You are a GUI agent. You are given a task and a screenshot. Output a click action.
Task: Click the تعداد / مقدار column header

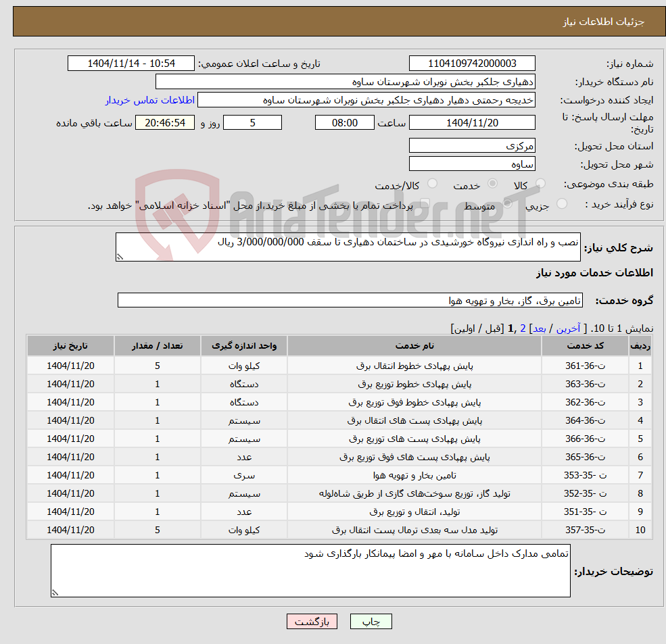point(157,346)
